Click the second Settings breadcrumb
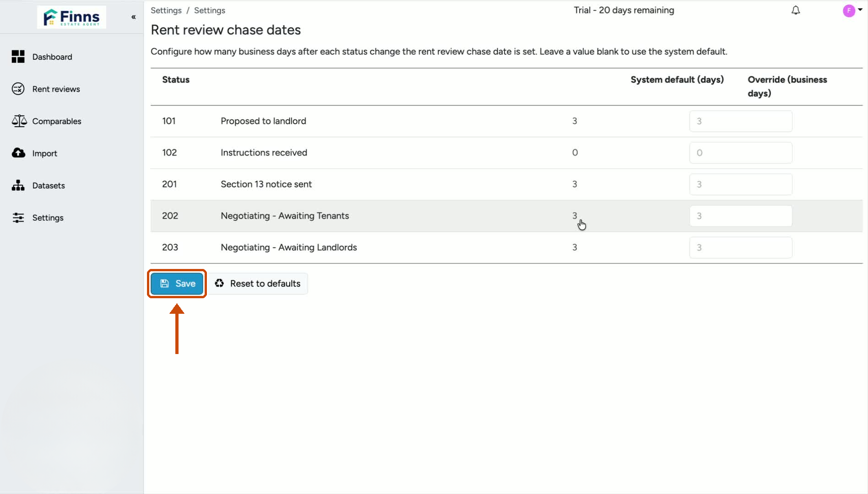 coord(210,10)
